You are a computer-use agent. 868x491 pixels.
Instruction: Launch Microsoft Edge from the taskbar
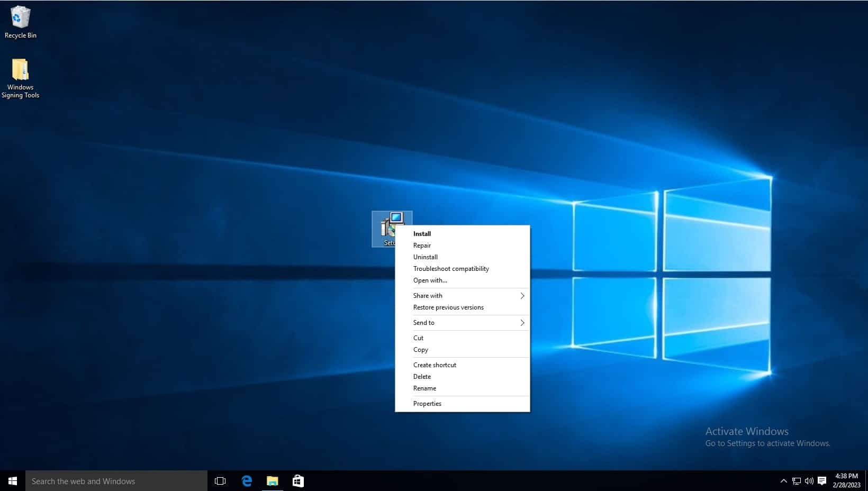click(x=247, y=481)
